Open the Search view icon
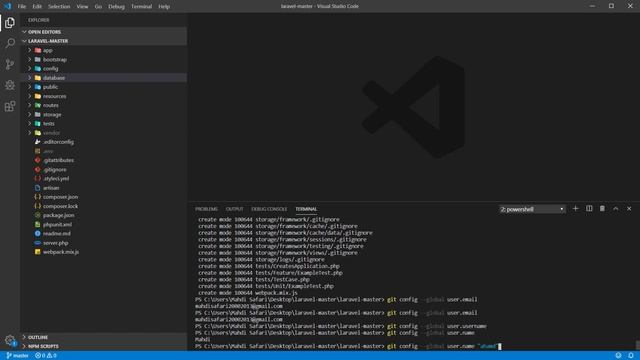The height and width of the screenshot is (360, 640). tap(10, 43)
